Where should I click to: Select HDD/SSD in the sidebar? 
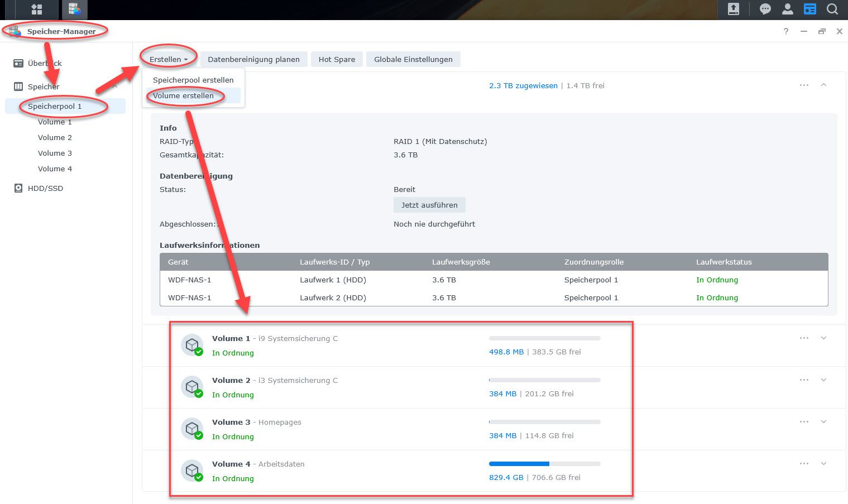45,188
